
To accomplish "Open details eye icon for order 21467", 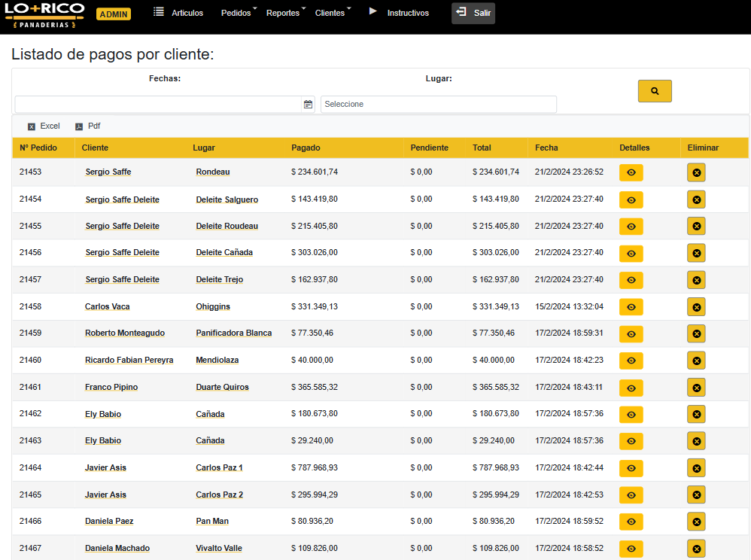I will click(x=631, y=549).
